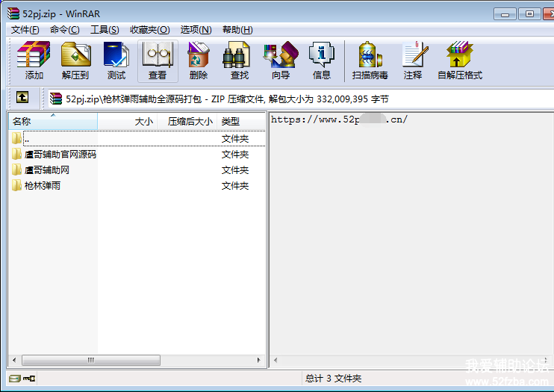Click the Add (添加) toolbar icon
Viewport: 554px width, 392px height.
(x=34, y=60)
